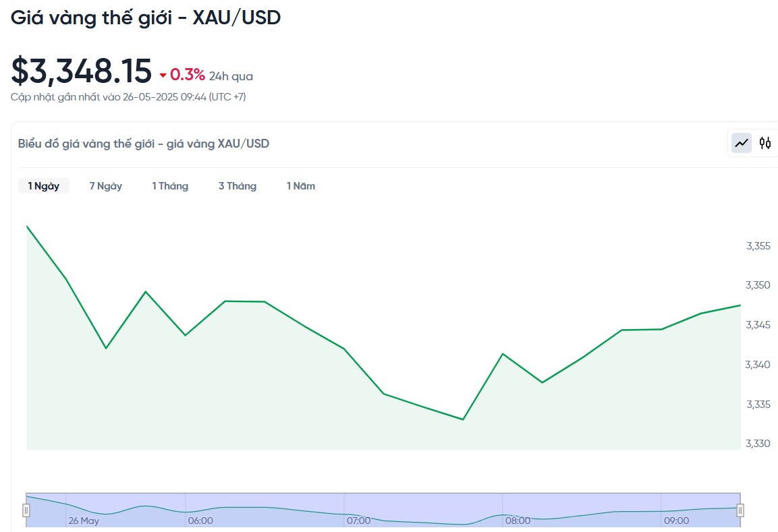Click the red down arrow beside 0.3%
Viewport: 778px width, 532px height.
163,76
